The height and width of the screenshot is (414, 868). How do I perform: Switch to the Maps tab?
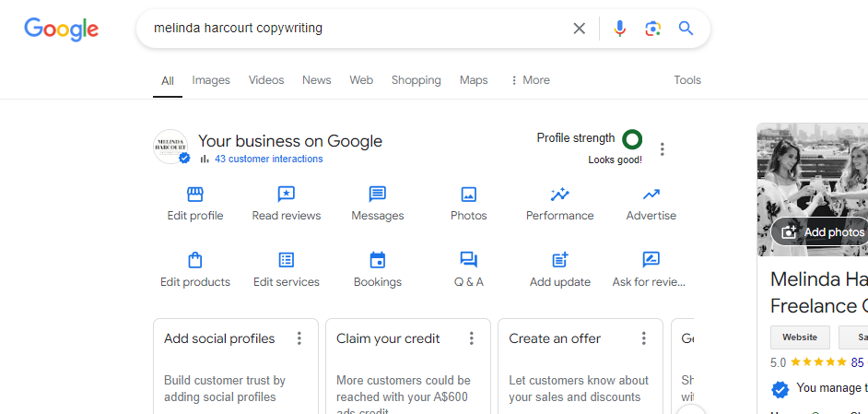coord(474,80)
